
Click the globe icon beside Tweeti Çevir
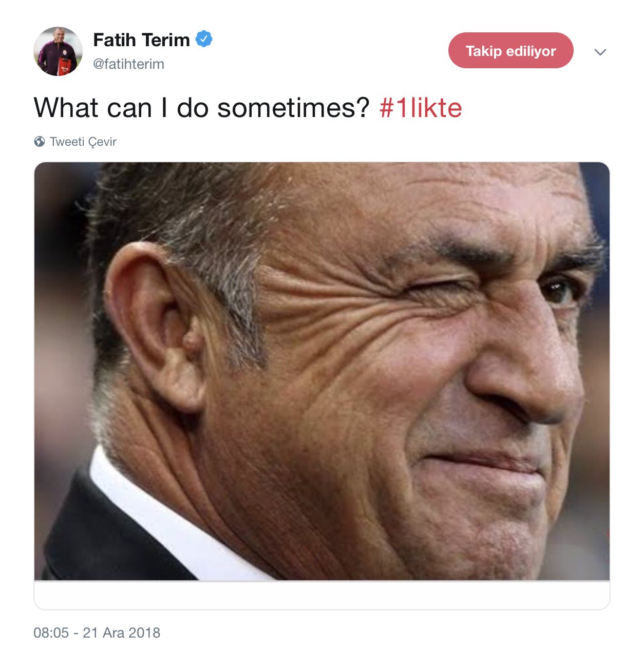(x=40, y=142)
